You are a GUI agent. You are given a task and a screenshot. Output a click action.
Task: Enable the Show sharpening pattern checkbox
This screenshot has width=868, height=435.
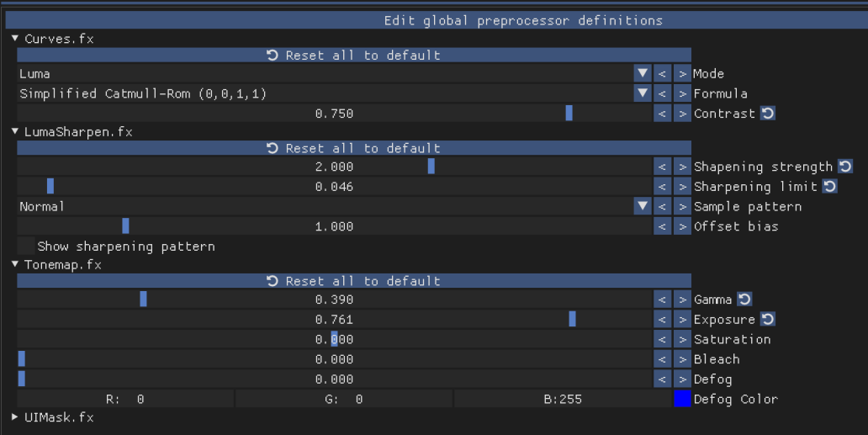coord(25,247)
